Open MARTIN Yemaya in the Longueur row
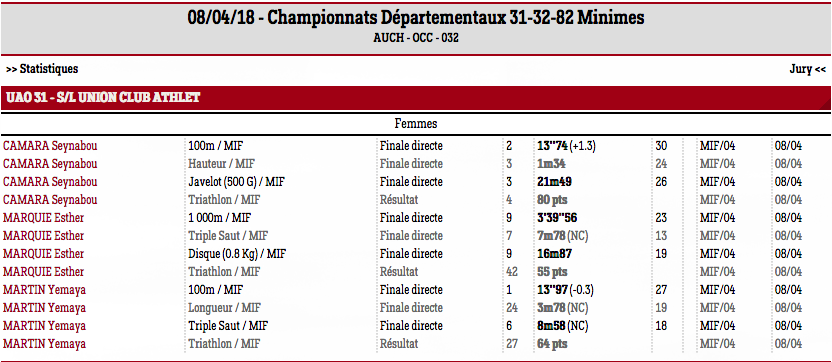This screenshot has width=832, height=362. click(45, 308)
